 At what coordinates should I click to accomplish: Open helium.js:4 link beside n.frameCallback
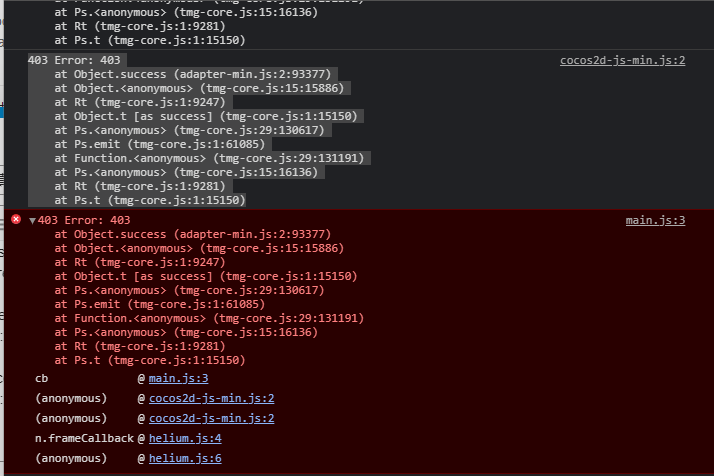tap(185, 438)
